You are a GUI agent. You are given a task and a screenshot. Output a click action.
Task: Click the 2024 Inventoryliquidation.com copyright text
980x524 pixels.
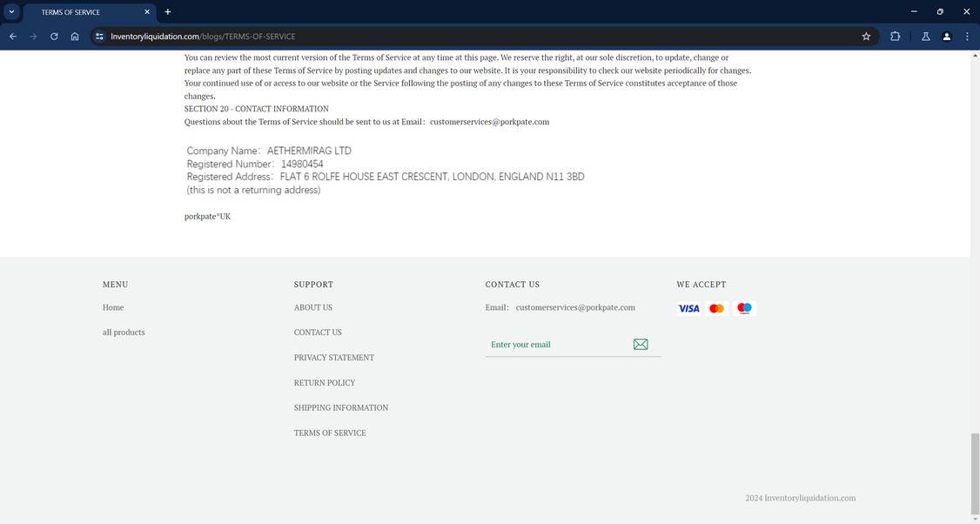[x=800, y=498]
